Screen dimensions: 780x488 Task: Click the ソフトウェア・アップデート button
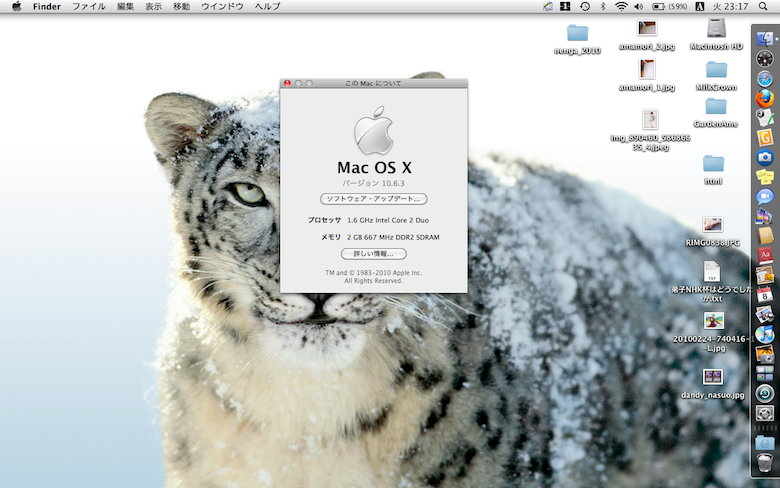click(373, 199)
